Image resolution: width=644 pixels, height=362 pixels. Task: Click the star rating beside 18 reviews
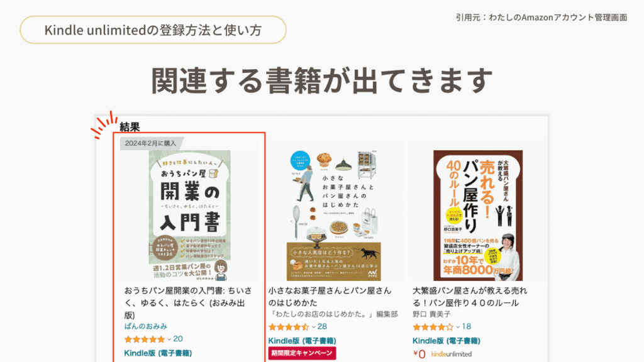pos(433,327)
